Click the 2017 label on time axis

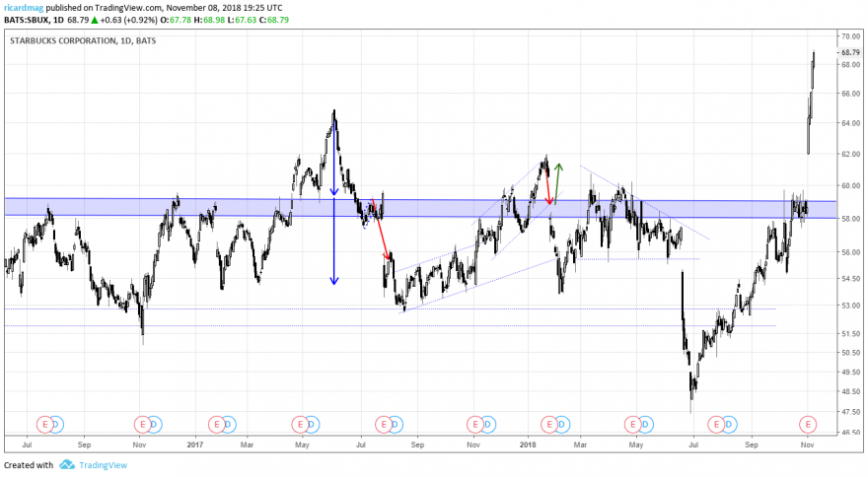coord(195,444)
